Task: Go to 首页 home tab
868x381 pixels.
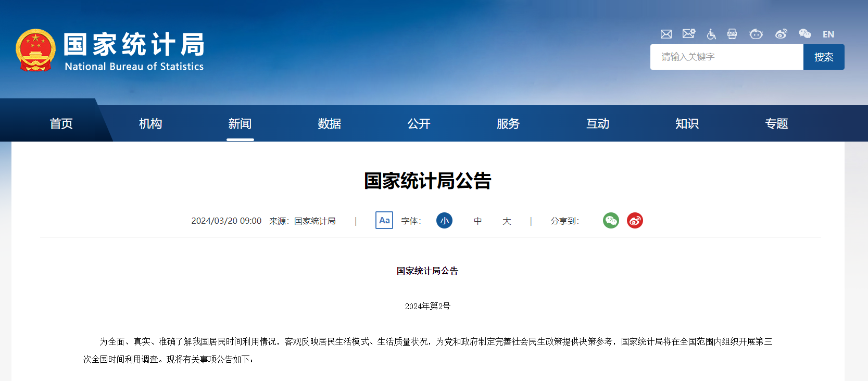Action: (x=61, y=124)
